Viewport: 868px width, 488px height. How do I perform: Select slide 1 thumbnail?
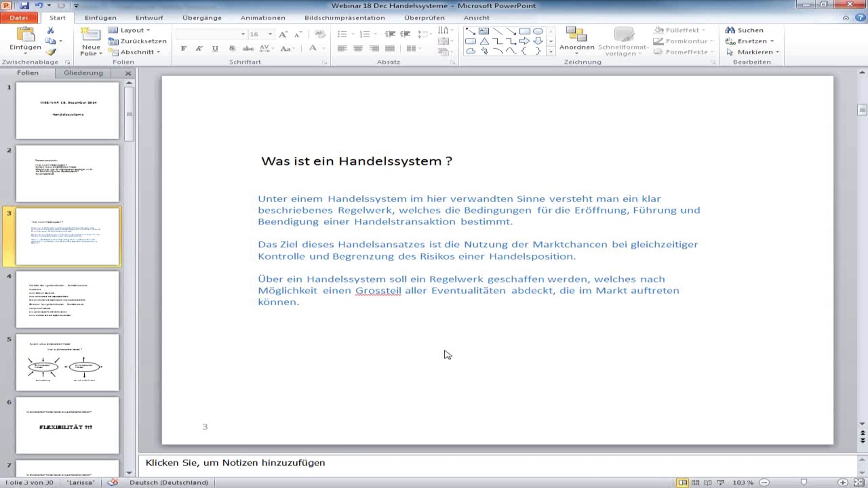[x=67, y=110]
